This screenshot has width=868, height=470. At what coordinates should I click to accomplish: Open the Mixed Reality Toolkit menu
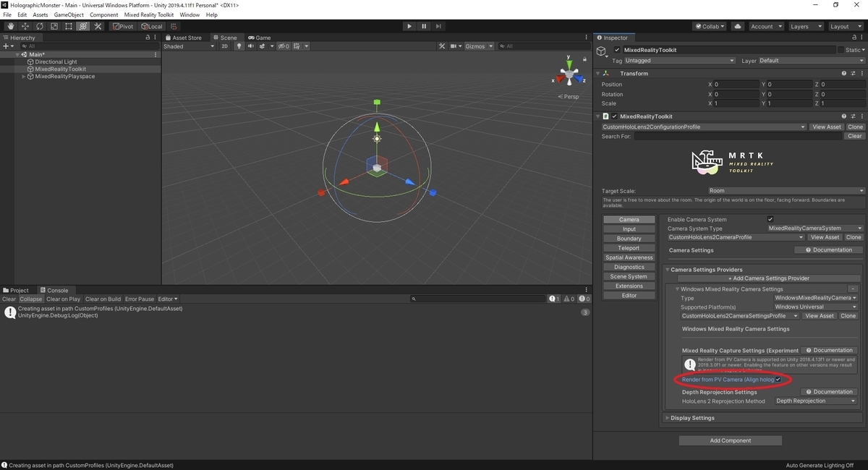[149, 14]
